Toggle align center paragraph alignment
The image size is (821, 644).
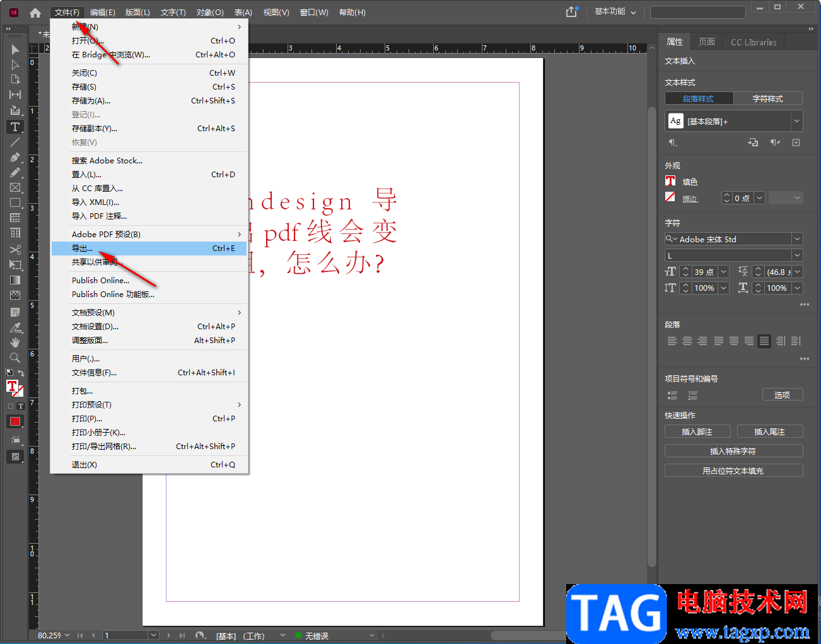tap(687, 341)
